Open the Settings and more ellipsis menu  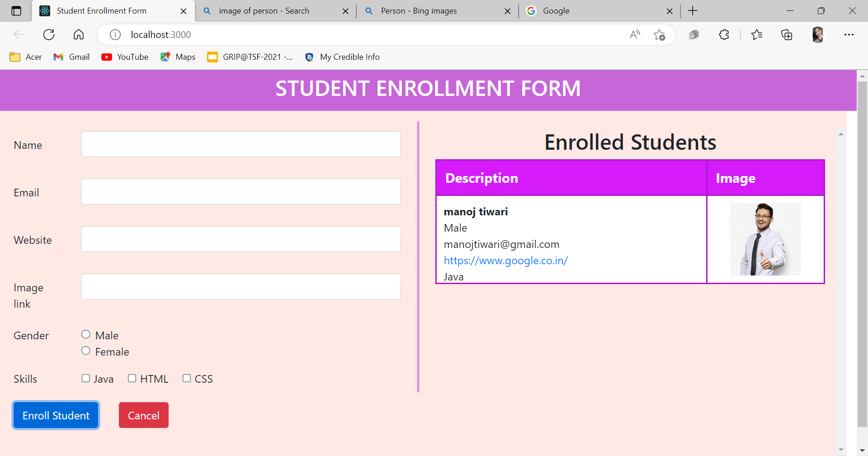click(x=849, y=34)
